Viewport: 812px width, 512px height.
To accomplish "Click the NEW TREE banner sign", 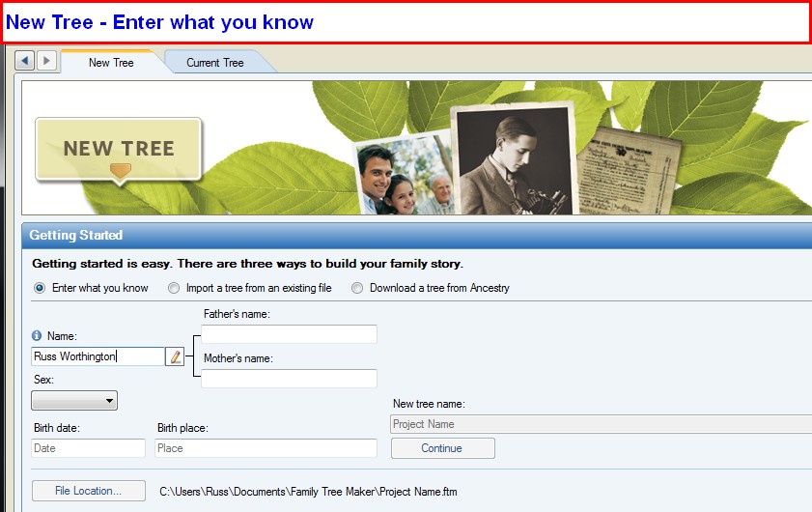I will point(119,149).
